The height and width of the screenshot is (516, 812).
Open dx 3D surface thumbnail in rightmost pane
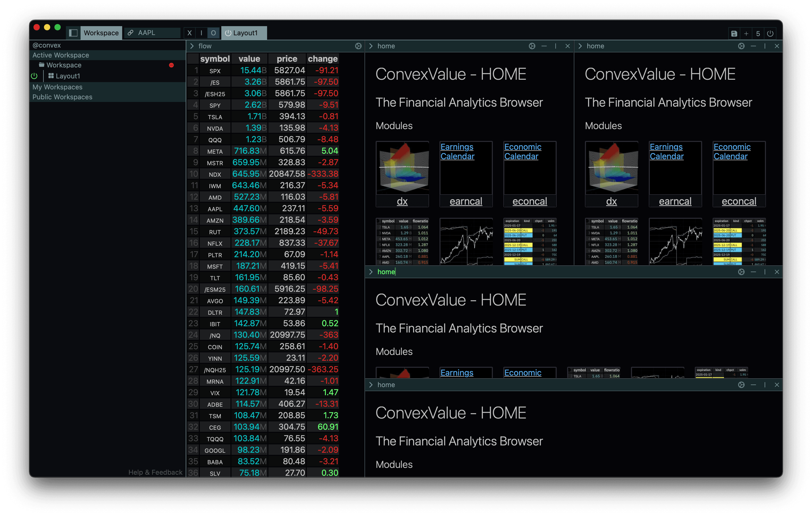[611, 167]
